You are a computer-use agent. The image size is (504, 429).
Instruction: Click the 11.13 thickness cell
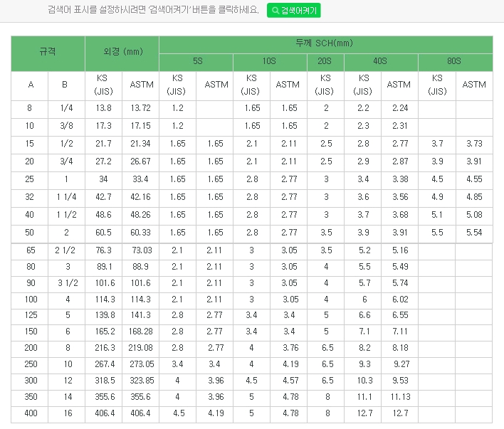pos(399,396)
